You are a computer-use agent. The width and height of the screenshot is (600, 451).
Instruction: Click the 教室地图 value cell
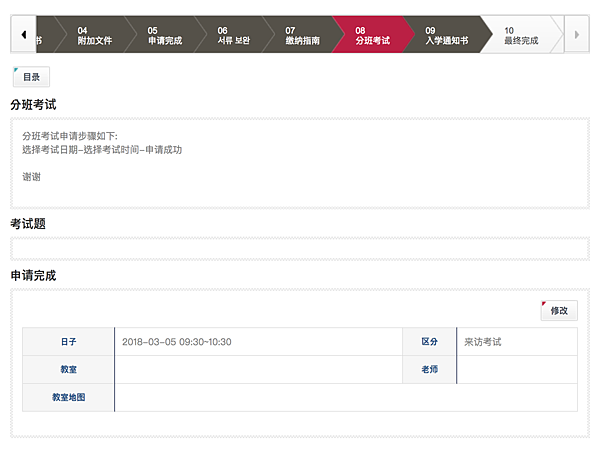click(x=346, y=397)
